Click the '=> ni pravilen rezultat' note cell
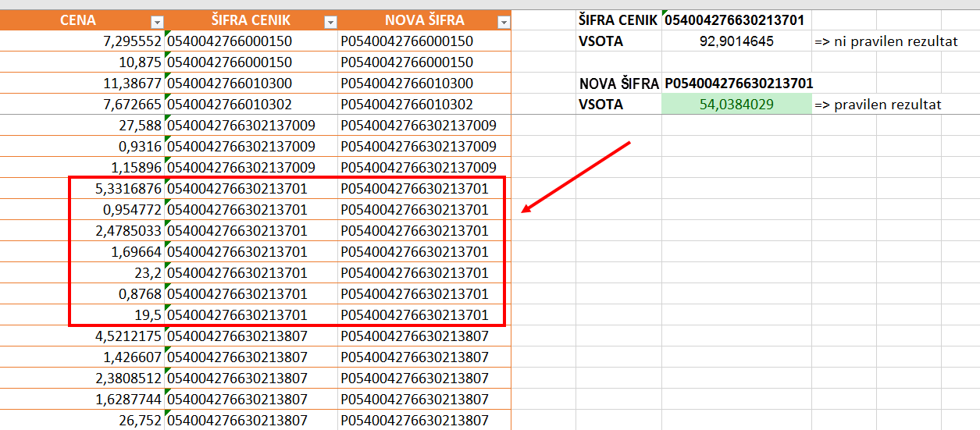Screen dimensions: 980x430 pyautogui.click(x=886, y=41)
